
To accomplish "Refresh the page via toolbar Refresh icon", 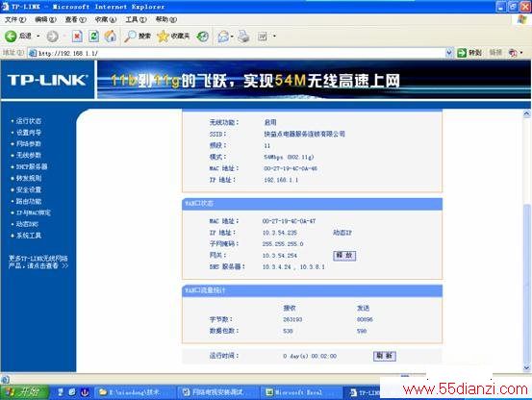I will [93, 36].
